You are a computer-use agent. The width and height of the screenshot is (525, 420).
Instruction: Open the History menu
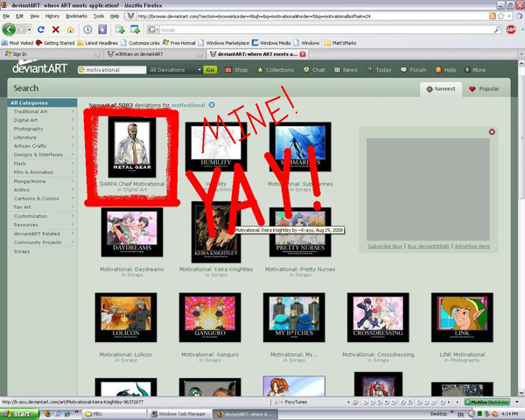point(52,16)
